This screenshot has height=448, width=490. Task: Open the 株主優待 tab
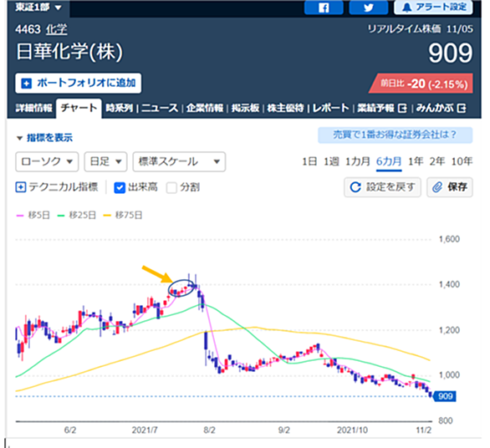tap(285, 108)
